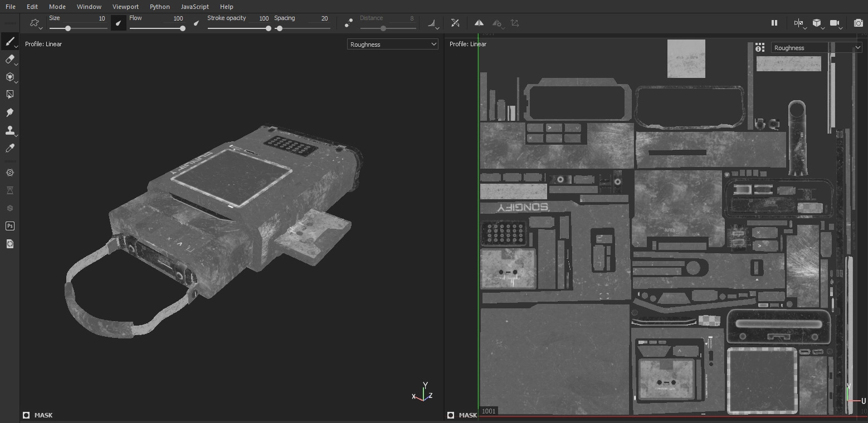Open the Python menu
This screenshot has width=868, height=423.
pyautogui.click(x=160, y=7)
